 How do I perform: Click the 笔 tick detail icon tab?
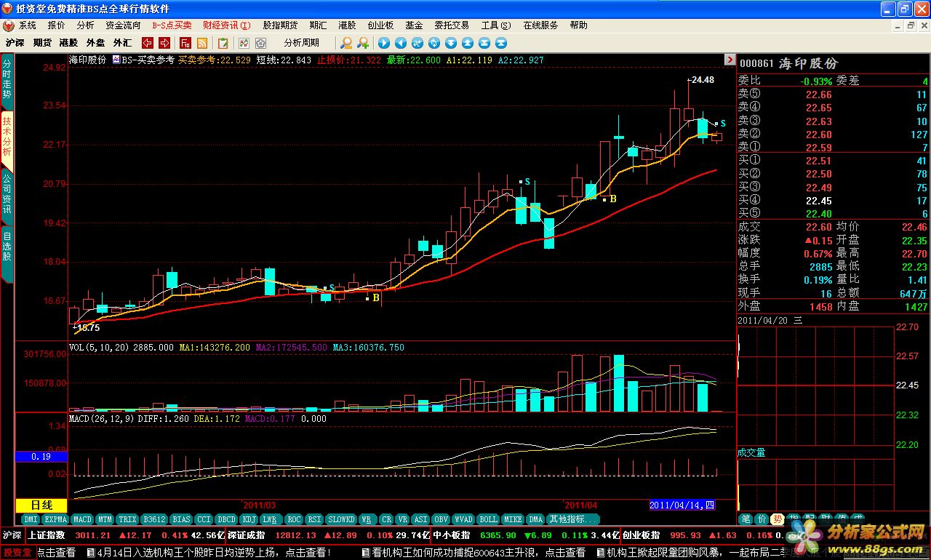click(746, 519)
